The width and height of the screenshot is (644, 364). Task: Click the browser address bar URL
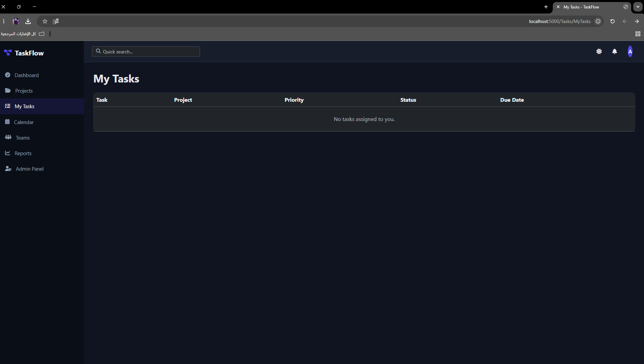click(560, 21)
